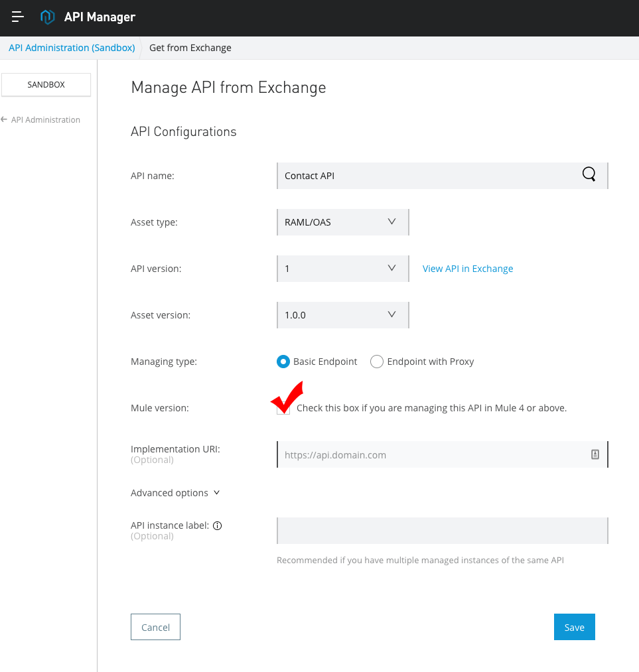Screen dimensions: 639x672
Task: Click the Implementation URI input field
Action: pos(443,454)
